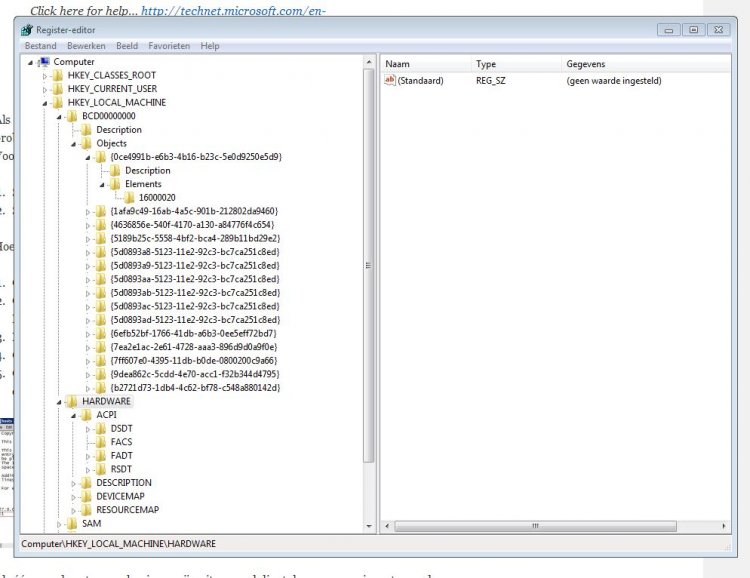Image resolution: width=750 pixels, height=578 pixels.
Task: Click the 16000020 folder icon
Action: [129, 198]
